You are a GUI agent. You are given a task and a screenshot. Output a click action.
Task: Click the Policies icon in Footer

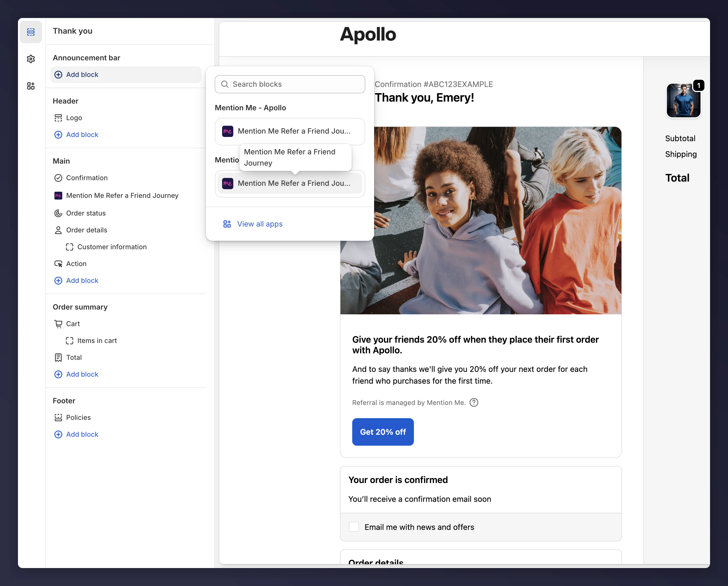pos(58,418)
